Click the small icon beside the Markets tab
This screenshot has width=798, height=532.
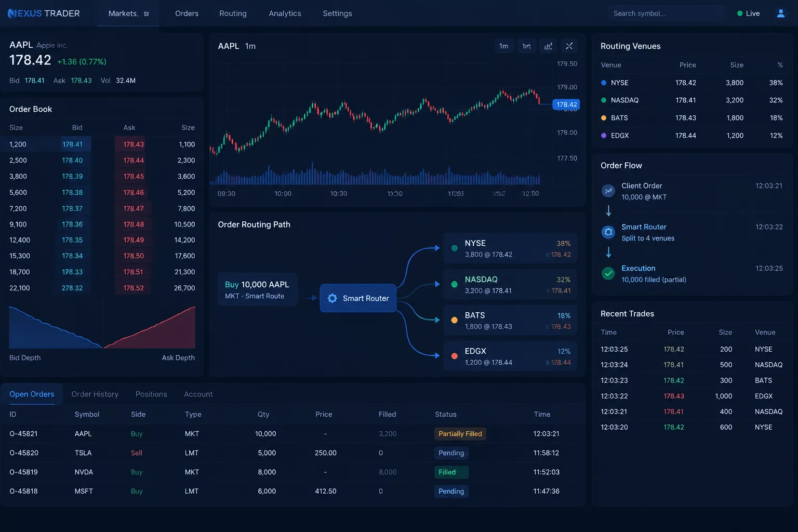pyautogui.click(x=147, y=14)
